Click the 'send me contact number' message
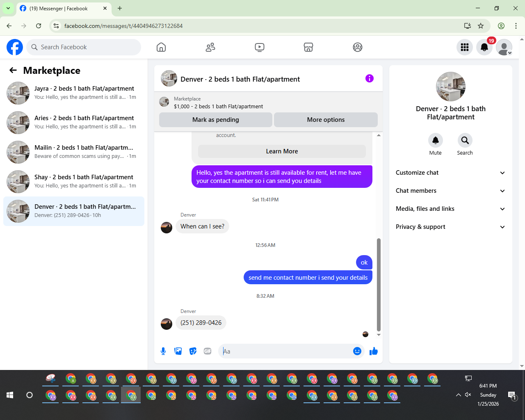 click(x=308, y=278)
